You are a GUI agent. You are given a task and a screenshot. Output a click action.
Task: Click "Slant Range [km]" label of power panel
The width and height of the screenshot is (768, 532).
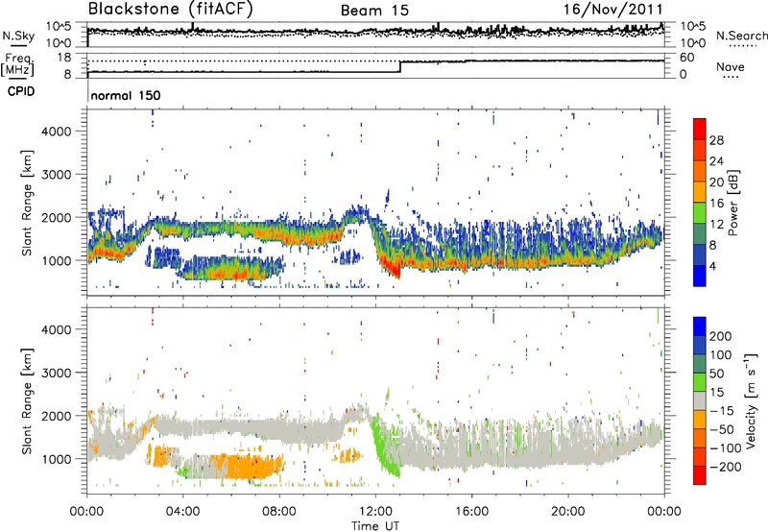tap(27, 203)
